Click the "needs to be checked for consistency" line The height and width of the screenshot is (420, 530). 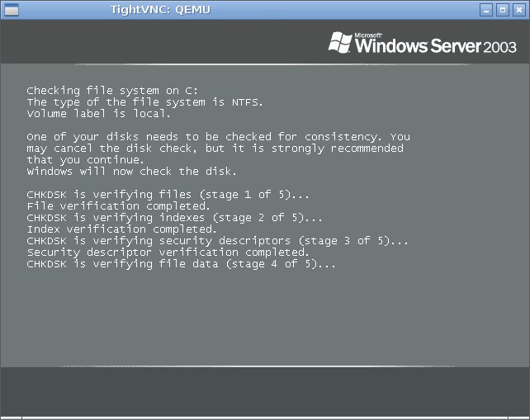(218, 137)
